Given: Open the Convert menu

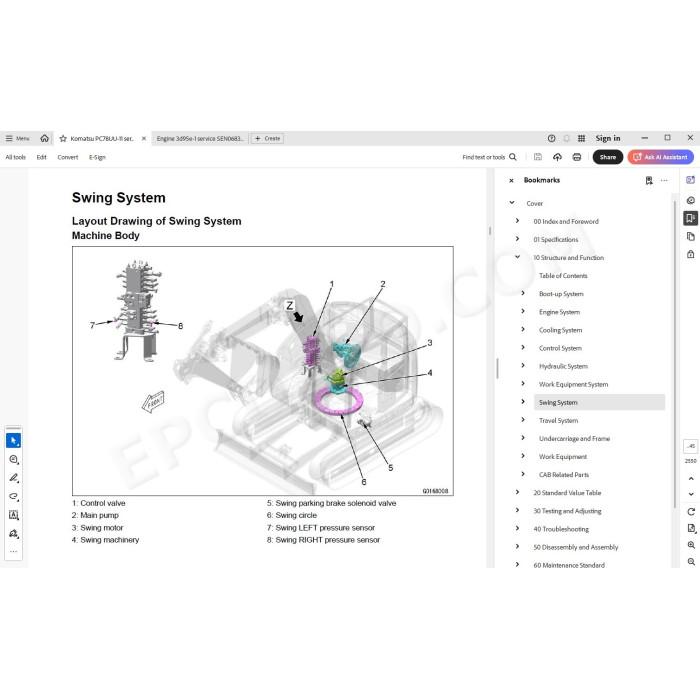Looking at the screenshot, I should [68, 157].
